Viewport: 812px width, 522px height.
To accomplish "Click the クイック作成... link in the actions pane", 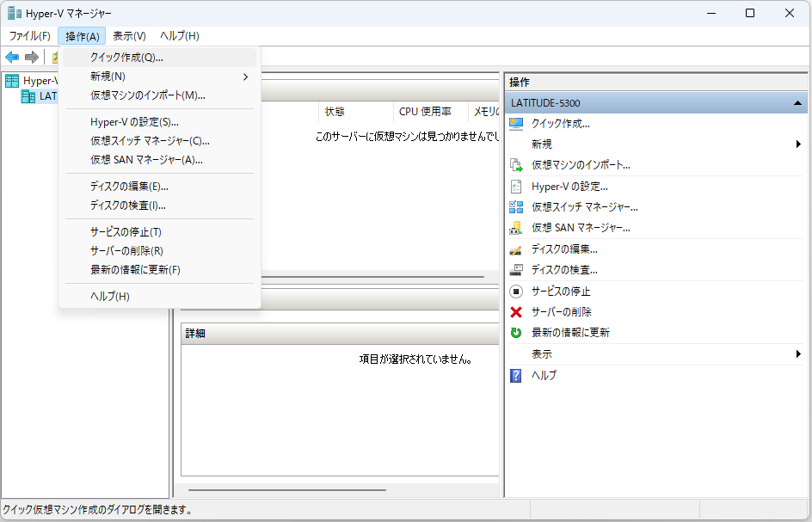I will tap(561, 124).
